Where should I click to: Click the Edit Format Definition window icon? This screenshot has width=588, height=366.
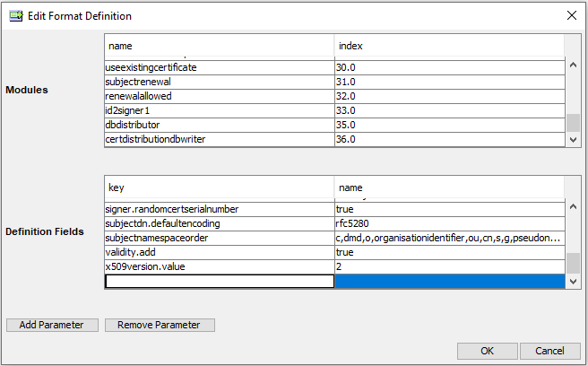[x=15, y=15]
